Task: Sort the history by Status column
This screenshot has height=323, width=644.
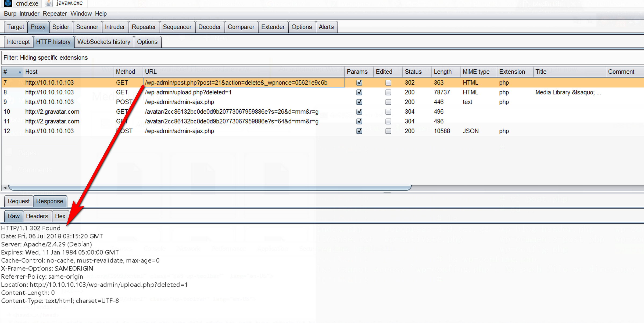Action: point(413,72)
